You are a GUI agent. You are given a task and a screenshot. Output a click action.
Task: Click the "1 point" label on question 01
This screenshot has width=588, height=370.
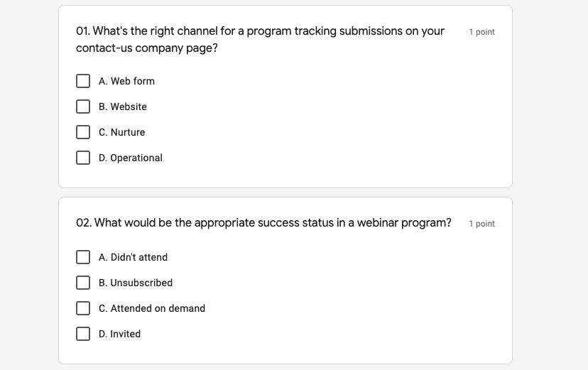click(481, 32)
